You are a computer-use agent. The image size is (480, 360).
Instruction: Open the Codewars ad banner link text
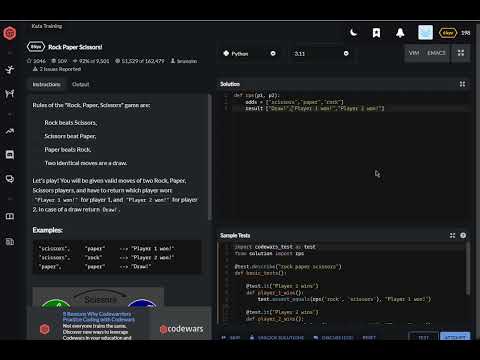[x=98, y=317]
